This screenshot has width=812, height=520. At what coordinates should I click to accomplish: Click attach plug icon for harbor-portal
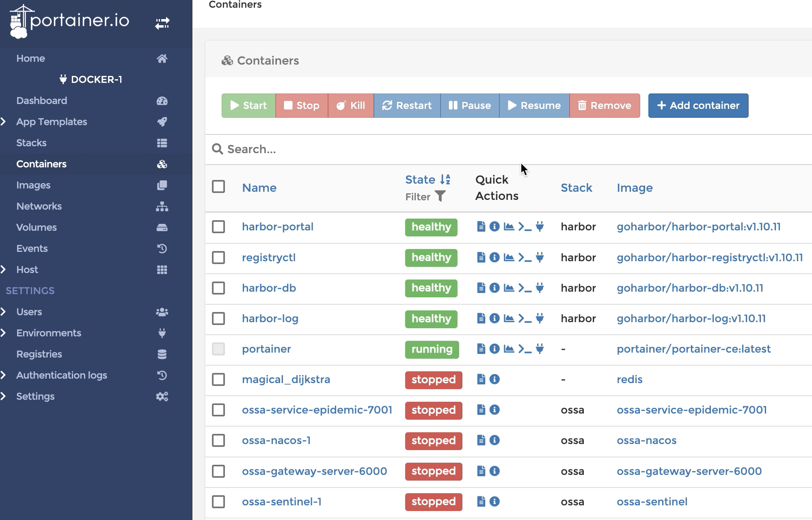[x=540, y=226]
